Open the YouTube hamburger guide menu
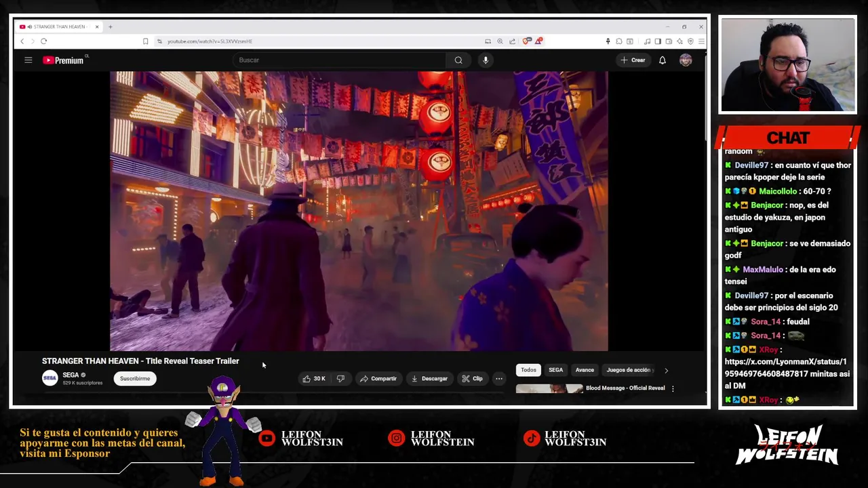This screenshot has height=488, width=868. point(28,60)
